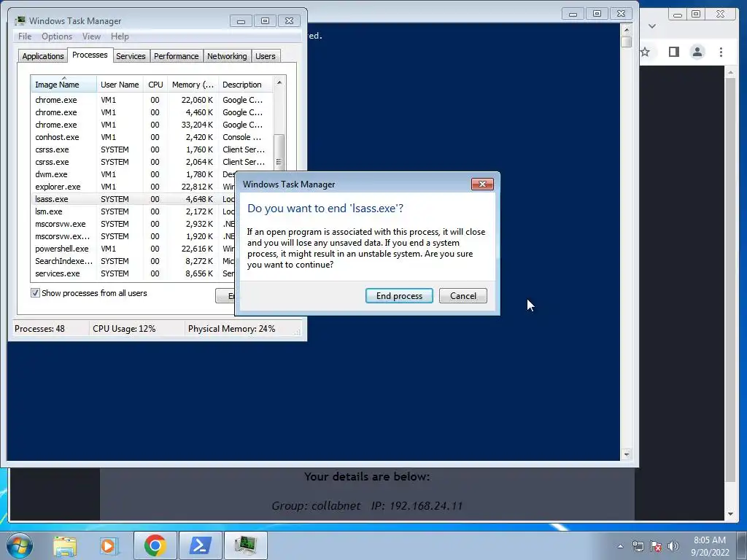Select the powershell.exe process
This screenshot has height=560, width=747.
(133, 249)
